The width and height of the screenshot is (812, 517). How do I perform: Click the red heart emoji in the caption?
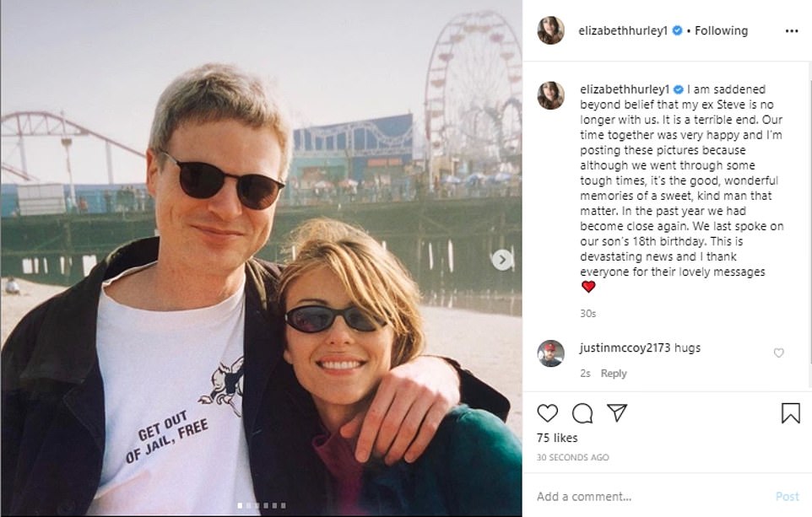click(x=588, y=285)
